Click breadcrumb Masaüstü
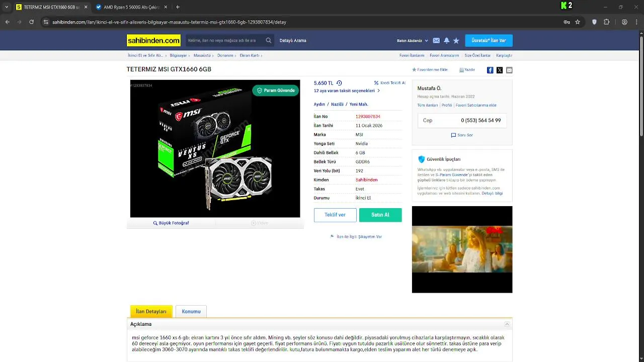This screenshot has width=644, height=362. pos(202,55)
